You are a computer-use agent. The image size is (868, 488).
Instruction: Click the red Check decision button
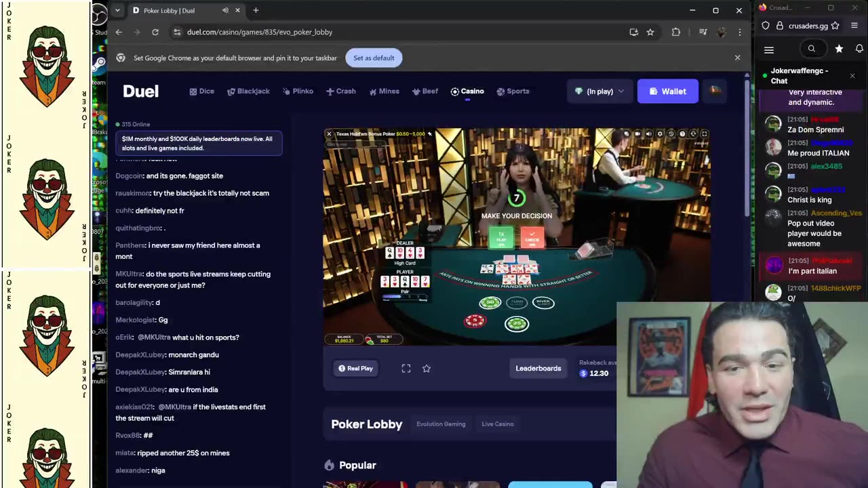(532, 238)
